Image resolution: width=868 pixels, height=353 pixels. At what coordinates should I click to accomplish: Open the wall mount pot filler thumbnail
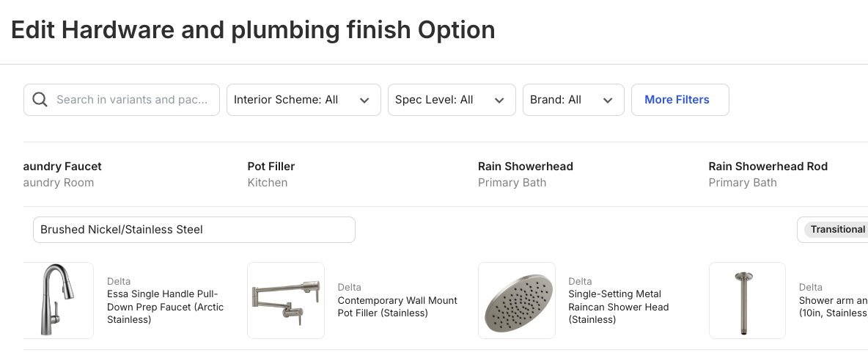(286, 300)
